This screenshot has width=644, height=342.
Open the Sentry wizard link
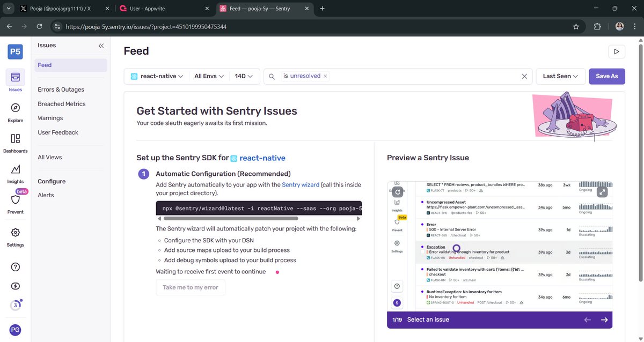coord(301,184)
